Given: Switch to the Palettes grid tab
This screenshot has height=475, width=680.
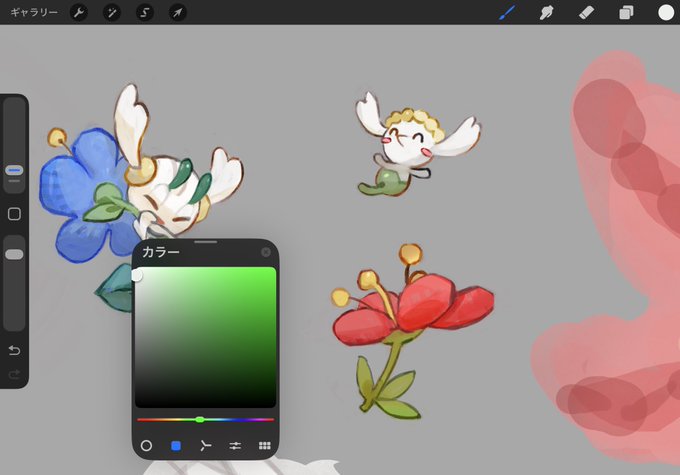Looking at the screenshot, I should (x=265, y=446).
